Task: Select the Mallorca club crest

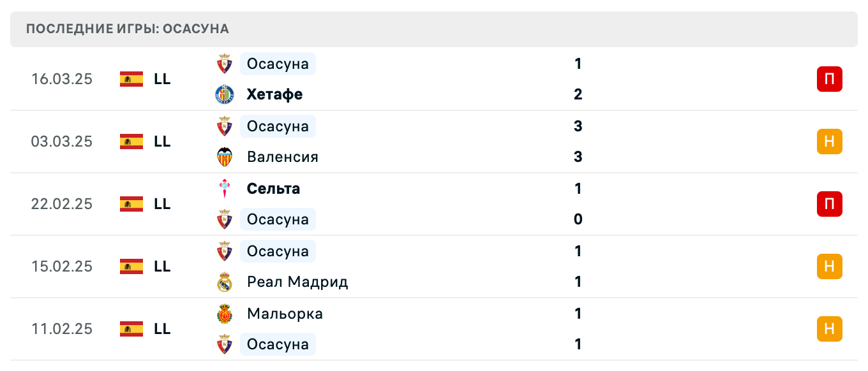Action: pos(224,314)
